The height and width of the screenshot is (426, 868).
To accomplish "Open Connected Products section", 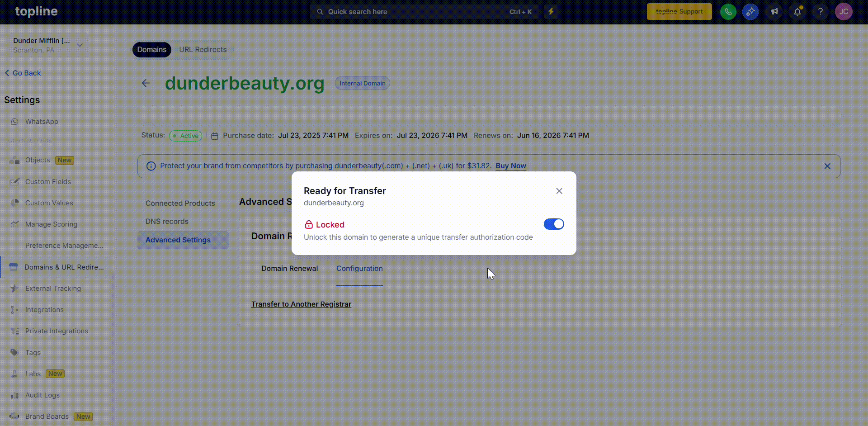I will (x=180, y=204).
